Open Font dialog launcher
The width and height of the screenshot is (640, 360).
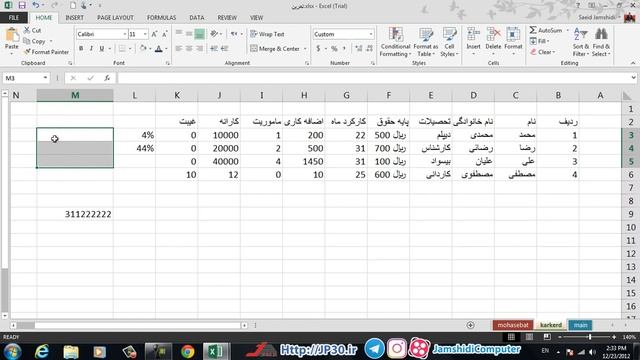(x=168, y=63)
